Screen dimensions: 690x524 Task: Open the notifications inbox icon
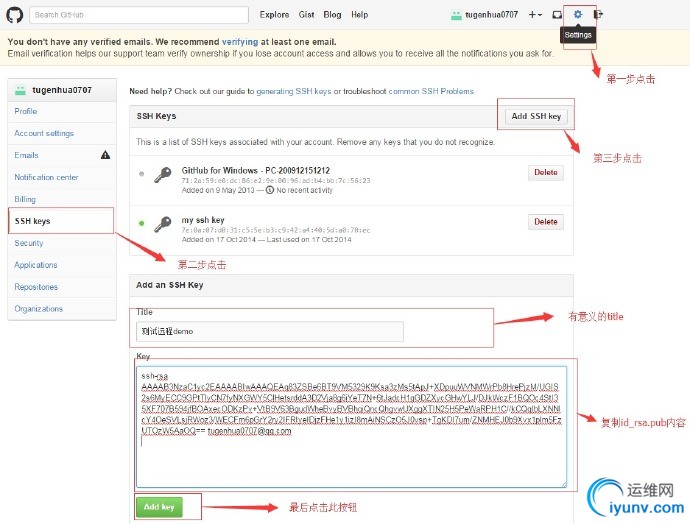tap(557, 15)
